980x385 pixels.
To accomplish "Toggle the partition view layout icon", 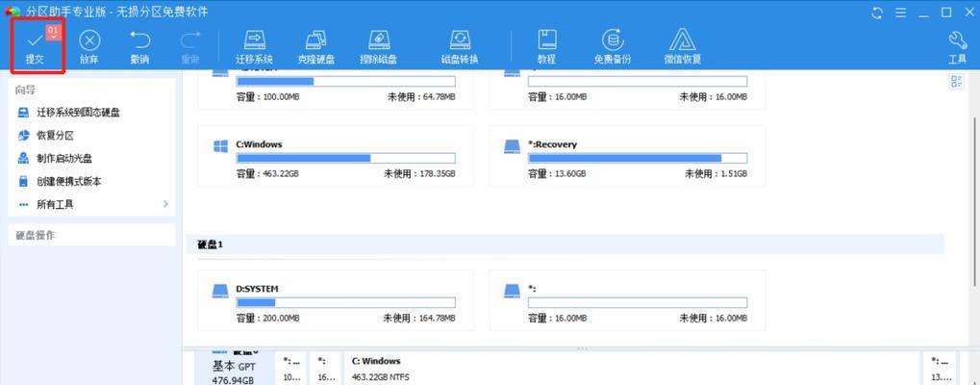I will coord(956,82).
